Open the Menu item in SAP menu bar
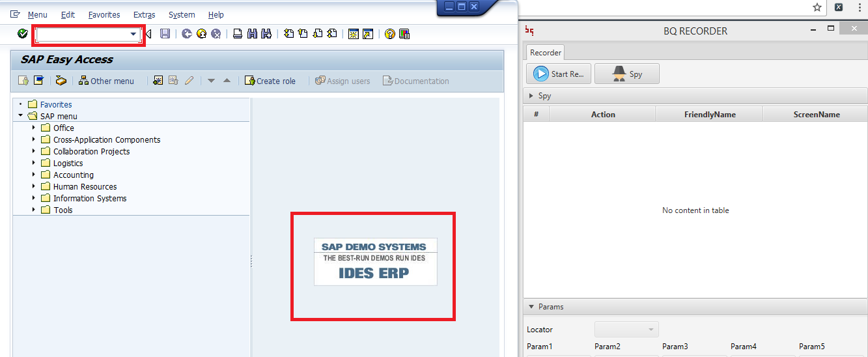Viewport: 868px width, 357px height. [x=37, y=14]
